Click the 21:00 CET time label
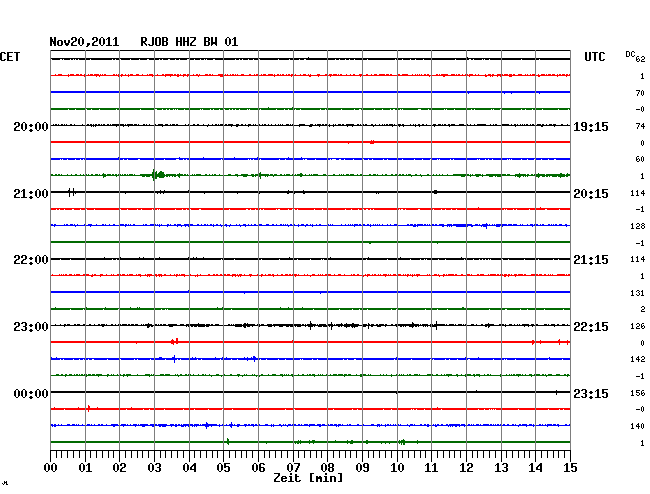This screenshot has height=494, width=650. [31, 194]
